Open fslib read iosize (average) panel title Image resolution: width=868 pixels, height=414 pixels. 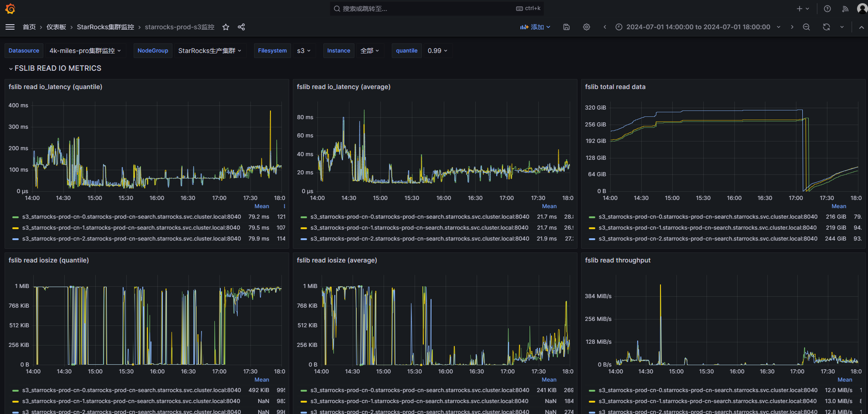point(337,260)
